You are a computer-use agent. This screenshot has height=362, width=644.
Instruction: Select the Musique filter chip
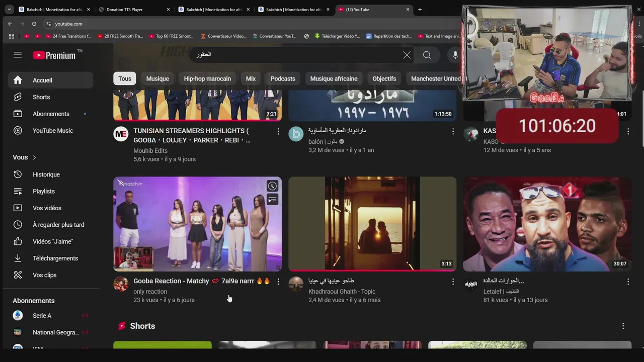(x=157, y=78)
